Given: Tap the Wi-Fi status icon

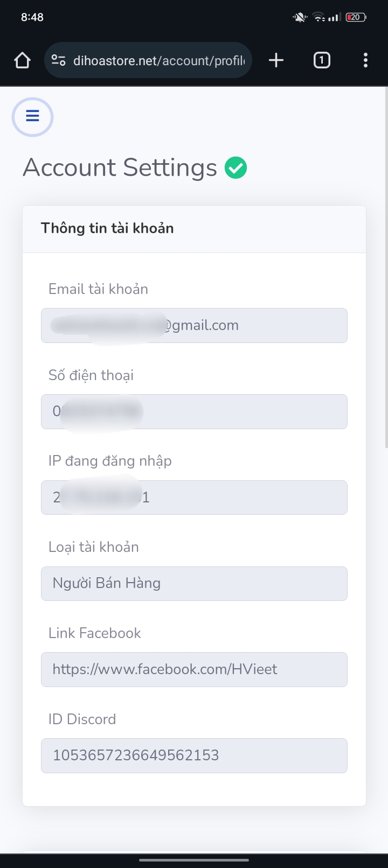Looking at the screenshot, I should [x=319, y=17].
